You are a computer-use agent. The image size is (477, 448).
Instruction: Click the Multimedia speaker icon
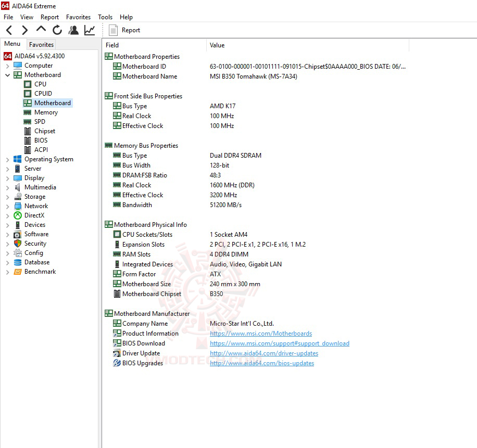click(x=18, y=187)
